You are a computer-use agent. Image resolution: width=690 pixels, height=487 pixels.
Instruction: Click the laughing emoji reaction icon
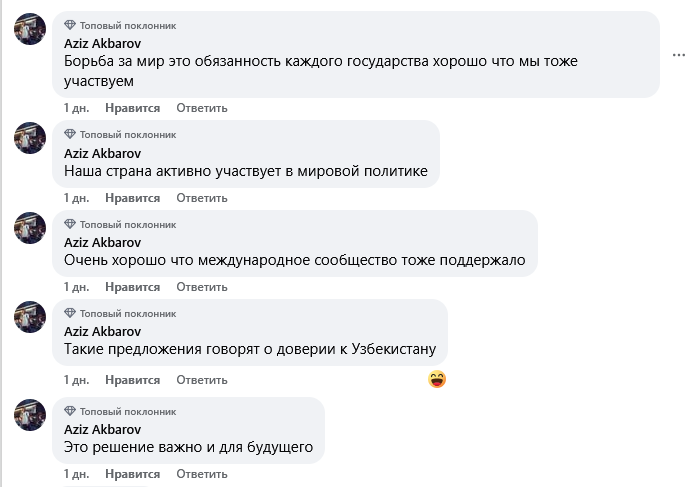pyautogui.click(x=436, y=379)
